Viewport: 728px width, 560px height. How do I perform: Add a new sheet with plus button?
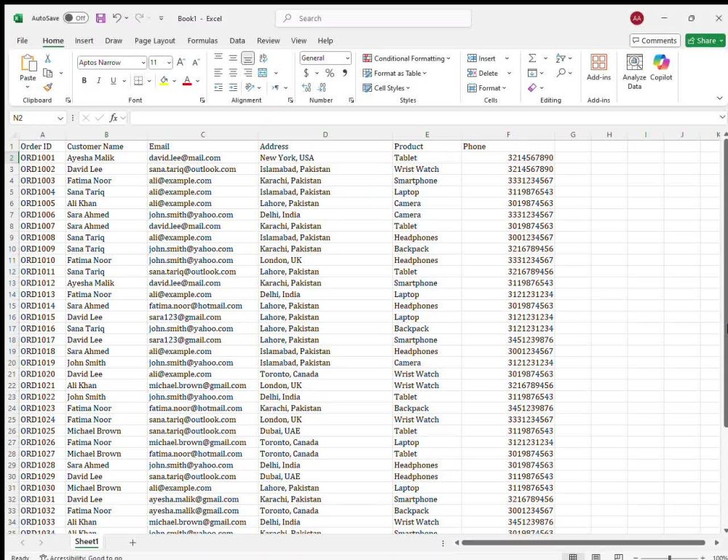tap(132, 543)
